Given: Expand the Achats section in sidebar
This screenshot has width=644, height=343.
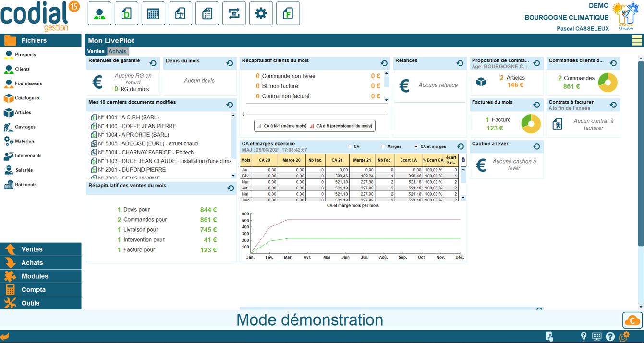Looking at the screenshot, I should coord(41,263).
